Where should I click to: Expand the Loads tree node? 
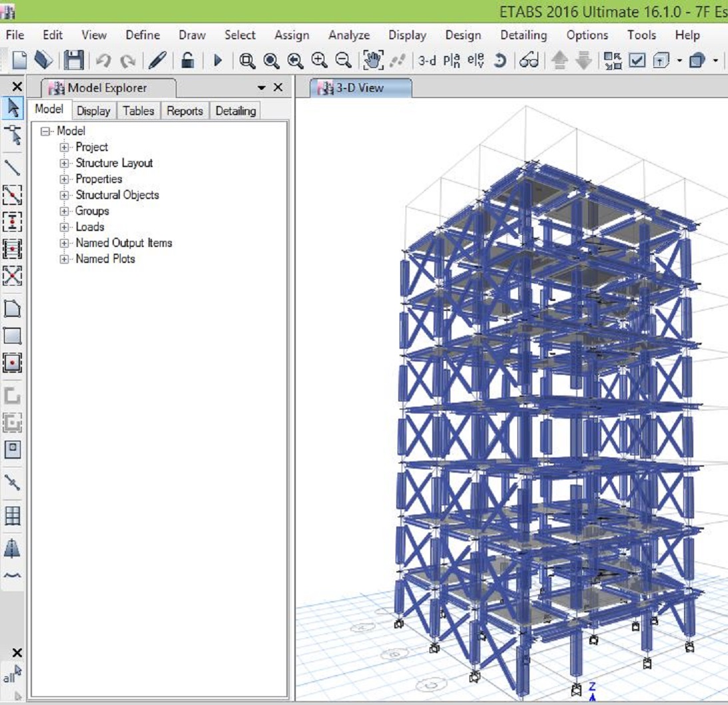click(64, 227)
